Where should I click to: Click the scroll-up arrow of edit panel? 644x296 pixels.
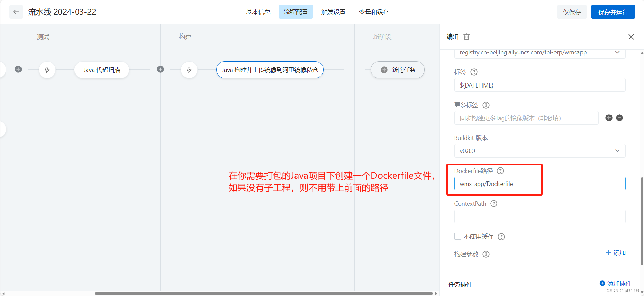pyautogui.click(x=642, y=53)
